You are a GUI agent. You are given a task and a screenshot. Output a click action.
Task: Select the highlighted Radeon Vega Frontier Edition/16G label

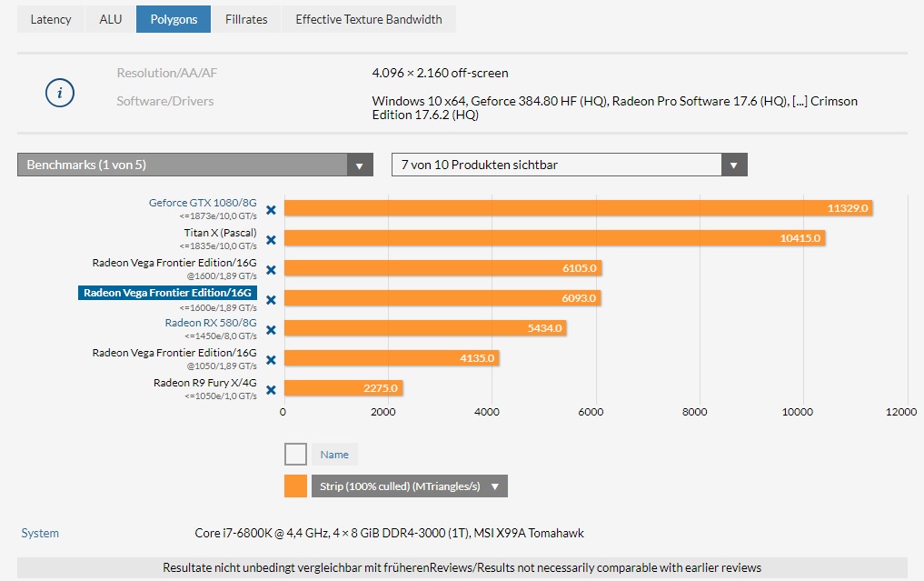pos(167,293)
